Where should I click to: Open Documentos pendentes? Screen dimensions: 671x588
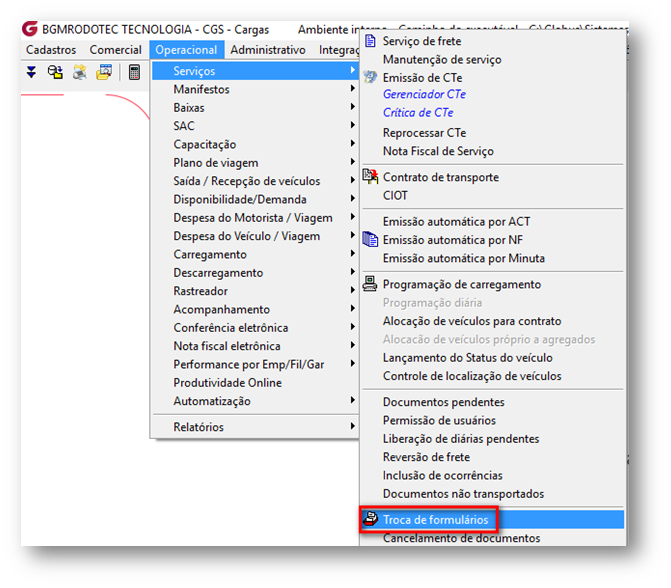coord(444,402)
